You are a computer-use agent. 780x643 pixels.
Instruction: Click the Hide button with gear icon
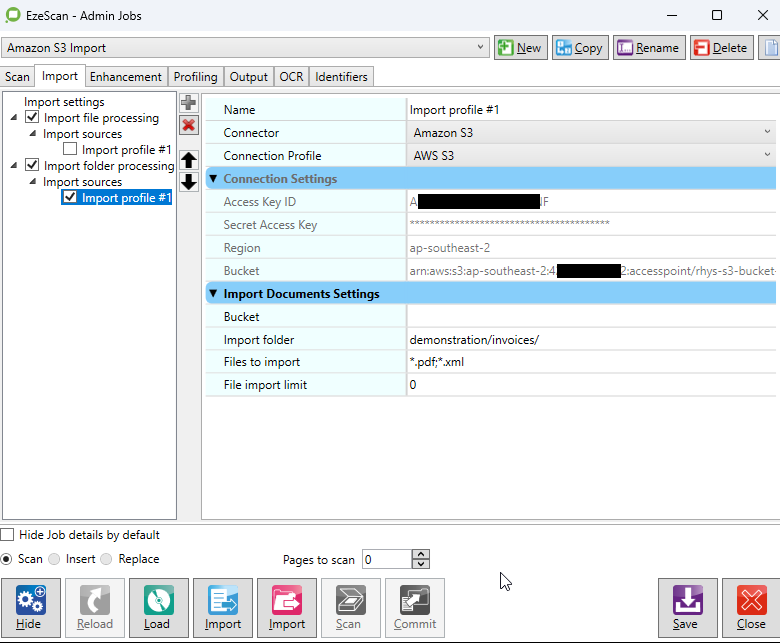(29, 608)
